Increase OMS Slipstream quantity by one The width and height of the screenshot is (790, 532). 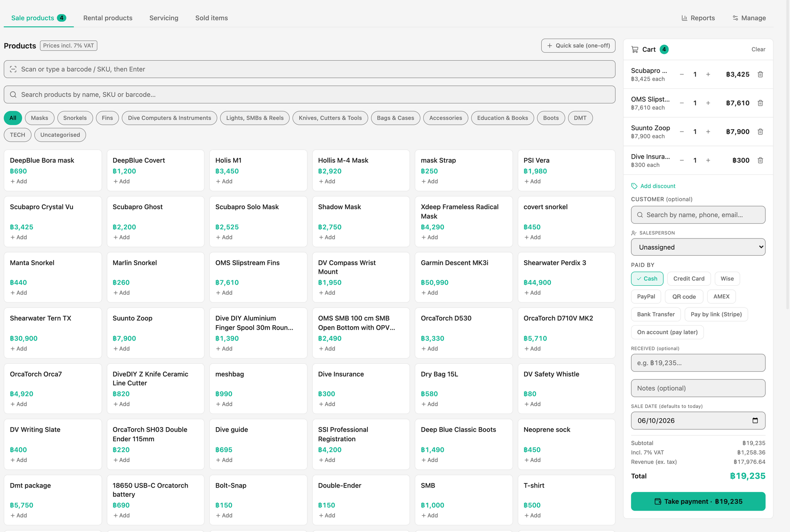click(x=708, y=103)
